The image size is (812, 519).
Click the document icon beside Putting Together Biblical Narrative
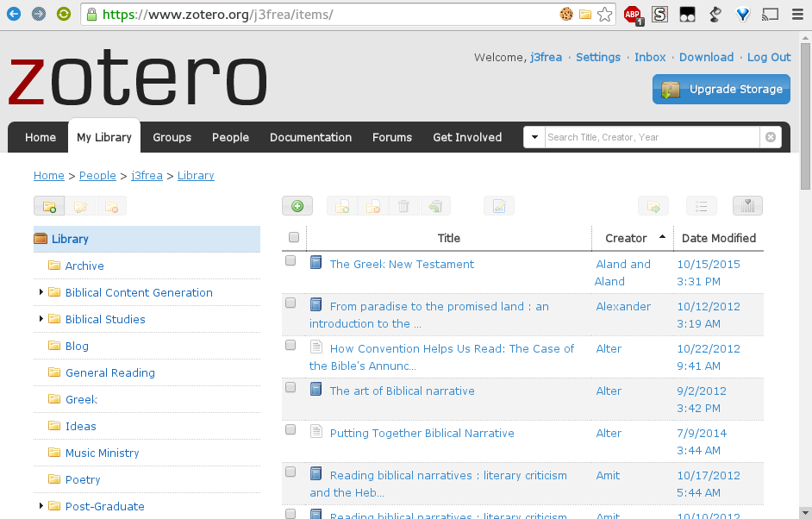point(315,431)
